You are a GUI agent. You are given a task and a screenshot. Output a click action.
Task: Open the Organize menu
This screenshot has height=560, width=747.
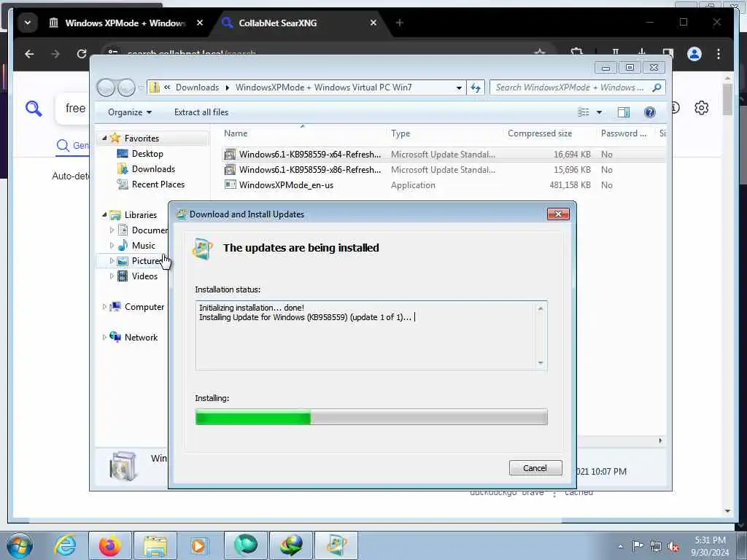click(130, 112)
